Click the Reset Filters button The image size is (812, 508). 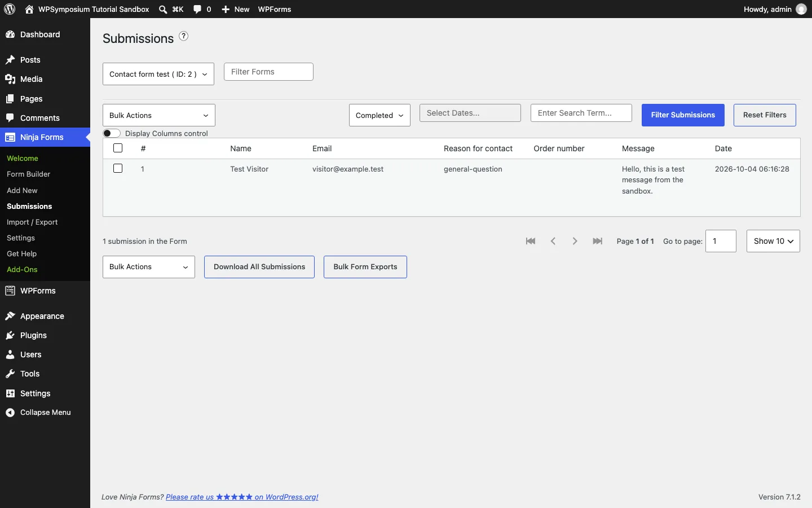[765, 115]
